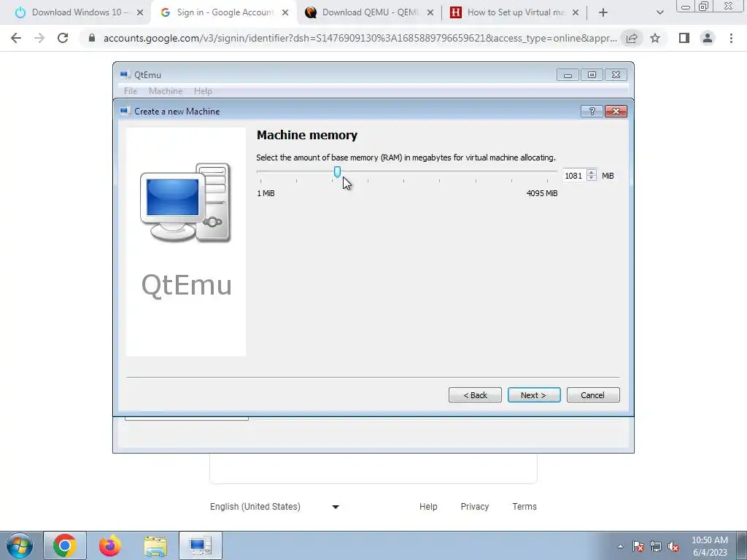Open the Help menu in QtEmu
The image size is (747, 560).
point(203,91)
